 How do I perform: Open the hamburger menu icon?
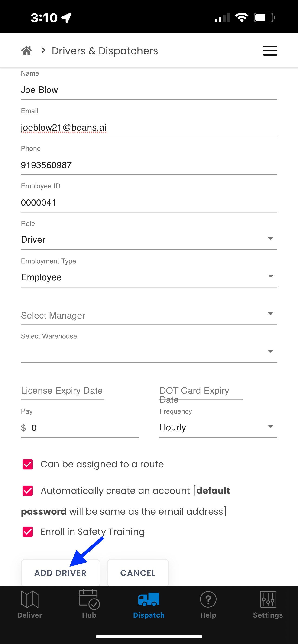(270, 51)
